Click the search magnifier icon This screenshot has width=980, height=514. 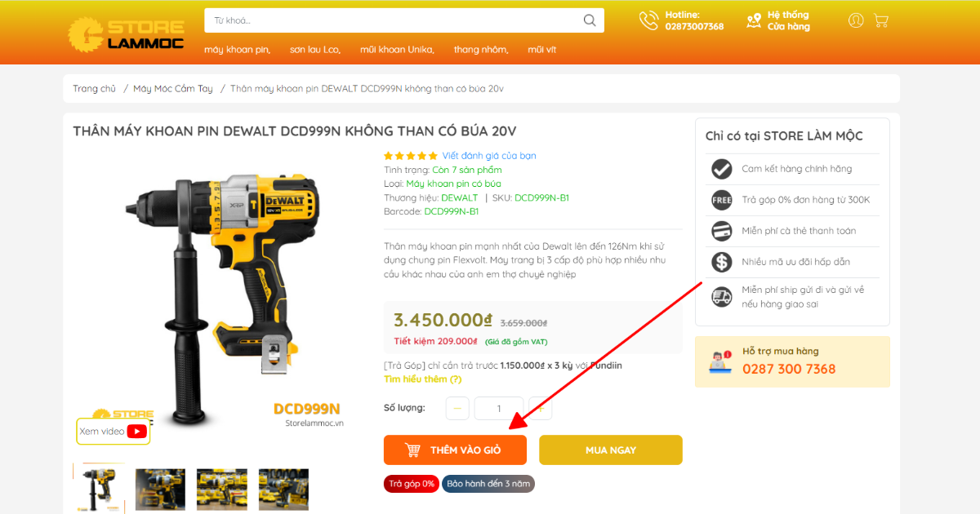(590, 20)
